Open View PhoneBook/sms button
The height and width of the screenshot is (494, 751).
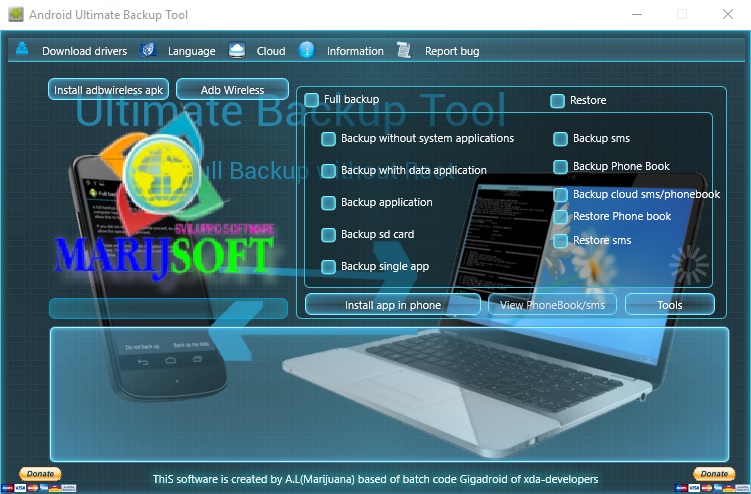(552, 305)
